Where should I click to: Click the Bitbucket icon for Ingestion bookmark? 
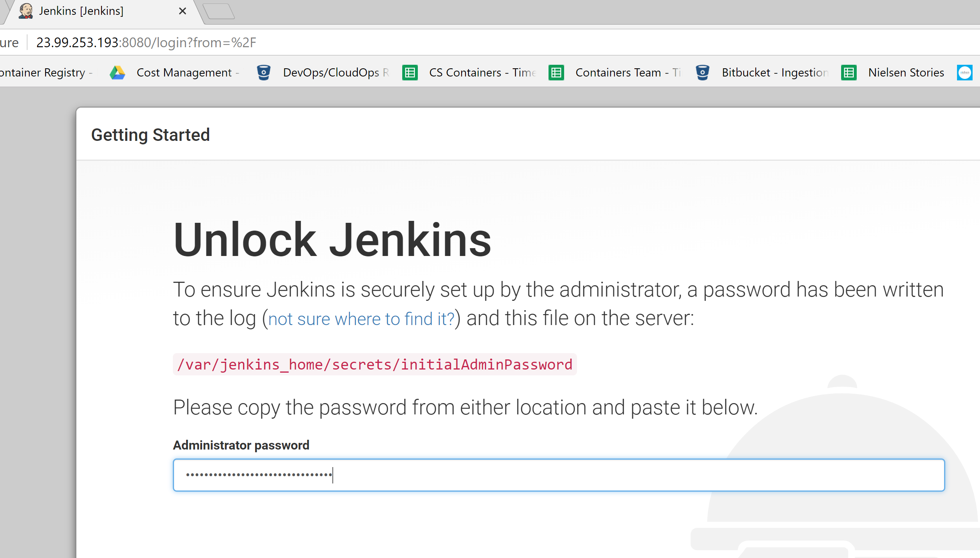pyautogui.click(x=702, y=73)
